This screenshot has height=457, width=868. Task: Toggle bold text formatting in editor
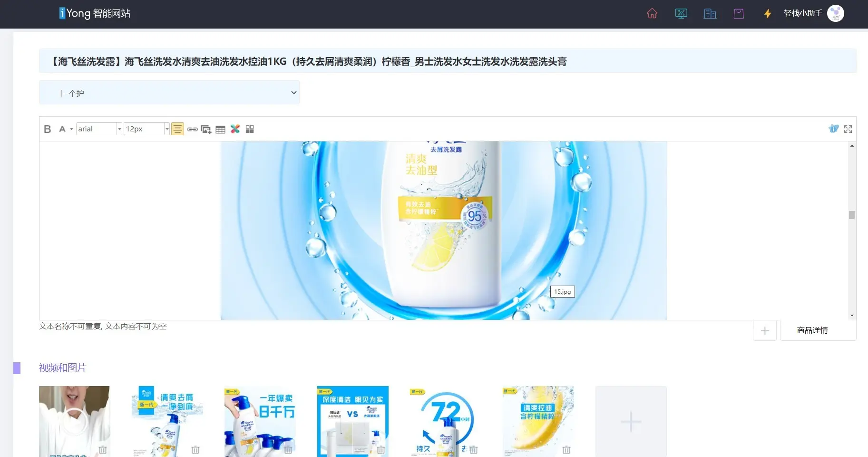point(47,129)
